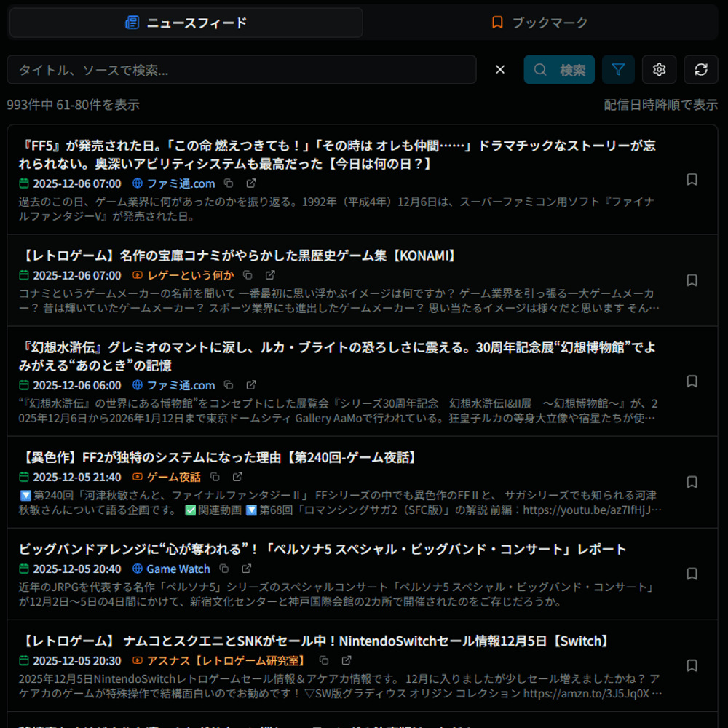
Task: Copy the link of the KONAMI article
Action: tap(248, 275)
